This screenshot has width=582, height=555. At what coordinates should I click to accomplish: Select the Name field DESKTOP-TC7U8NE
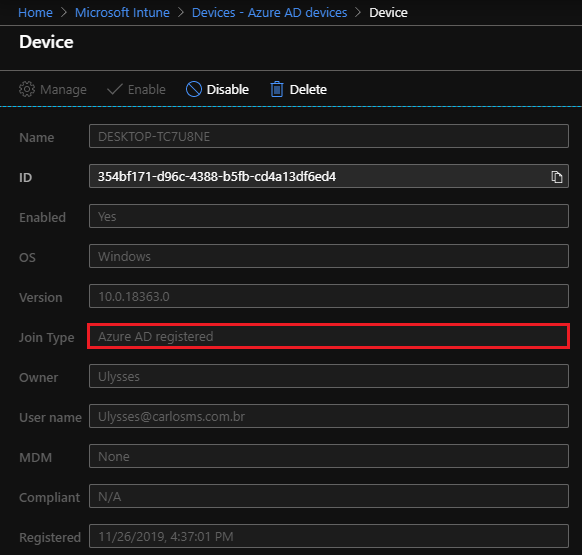(x=329, y=136)
